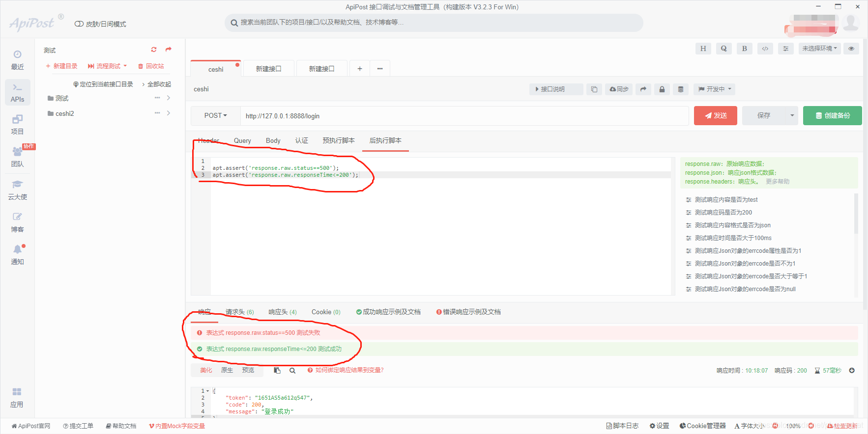Open the 开发中 status dropdown
868x434 pixels.
(715, 89)
